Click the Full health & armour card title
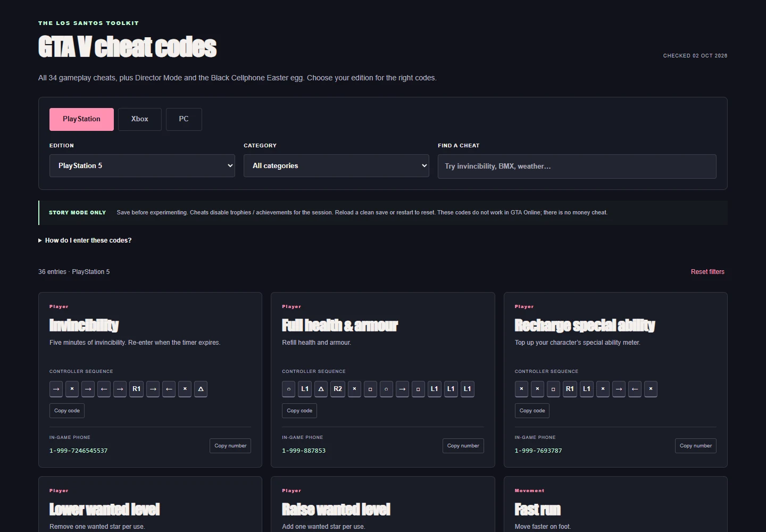This screenshot has width=766, height=532. (x=340, y=325)
